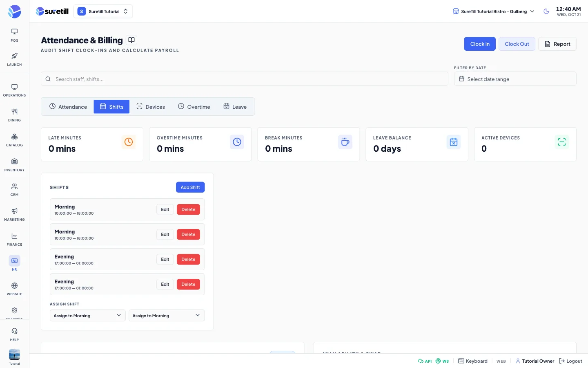The width and height of the screenshot is (588, 368).
Task: Switch to the Attendance tab
Action: point(68,107)
